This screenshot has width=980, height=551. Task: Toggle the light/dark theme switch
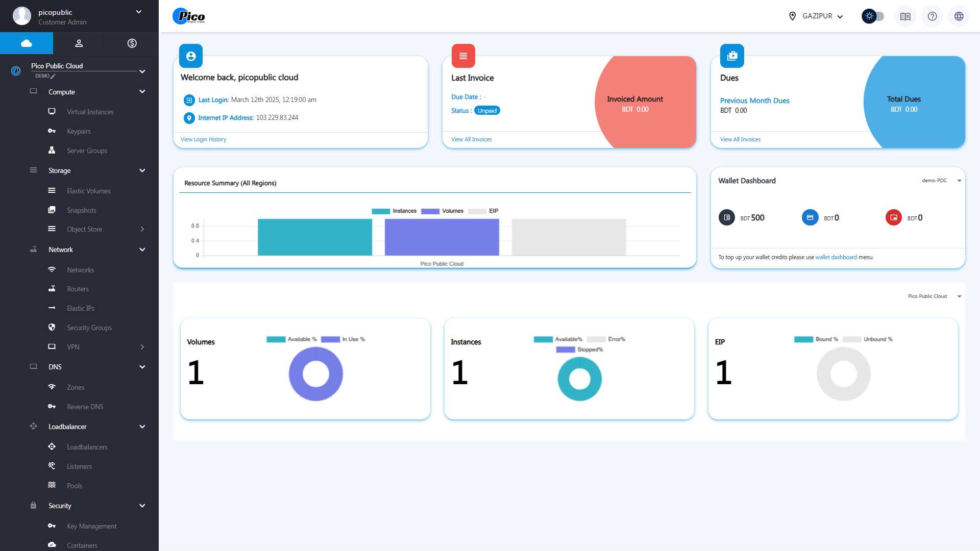(x=873, y=16)
